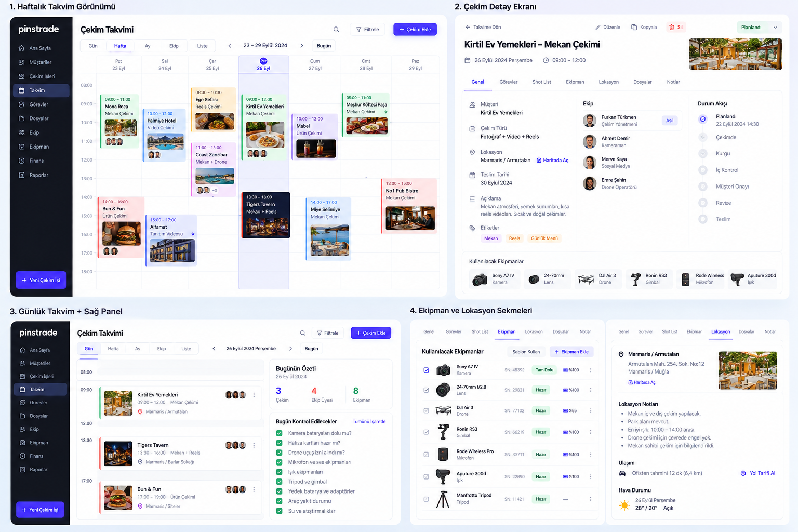Click the search icon in the daily calendar view
Screen dimensions: 798x532
[x=303, y=333]
